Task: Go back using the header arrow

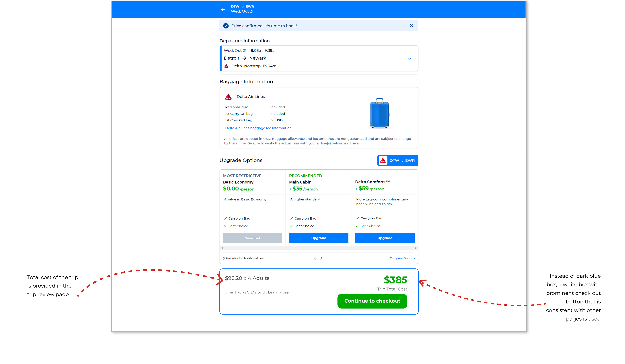Action: tap(223, 9)
